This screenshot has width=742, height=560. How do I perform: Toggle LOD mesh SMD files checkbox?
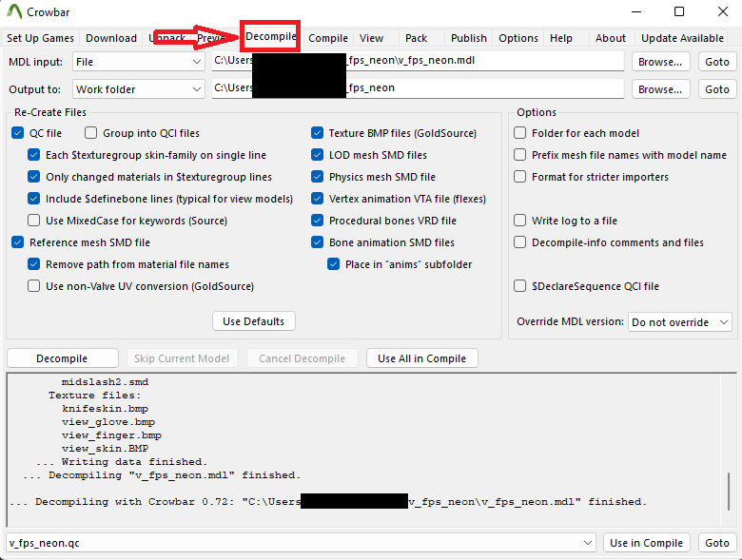point(317,155)
